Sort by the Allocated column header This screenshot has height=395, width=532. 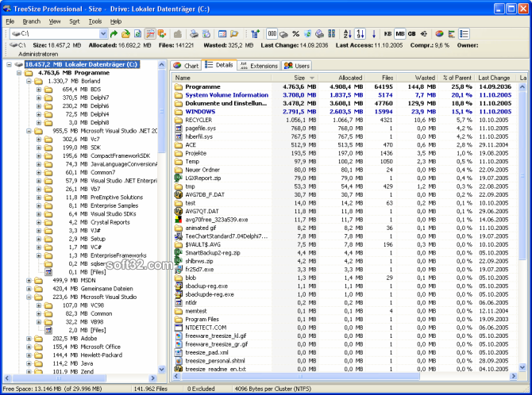click(341, 78)
